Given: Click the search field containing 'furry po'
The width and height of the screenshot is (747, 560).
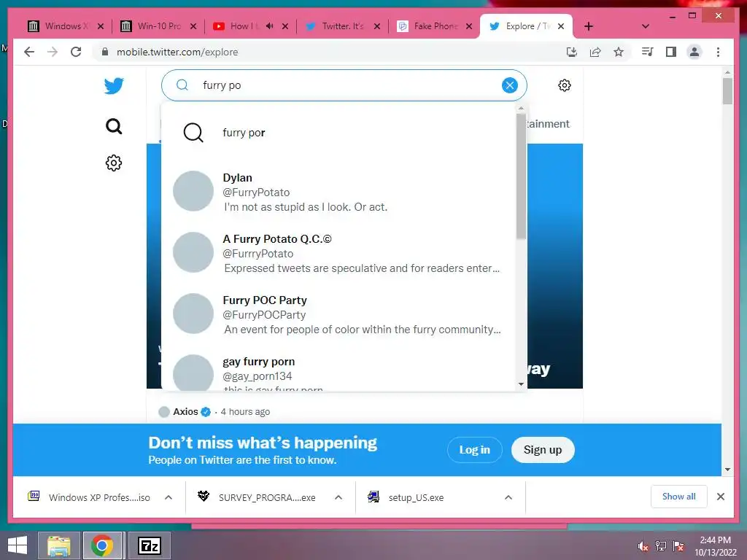Looking at the screenshot, I should pos(344,85).
